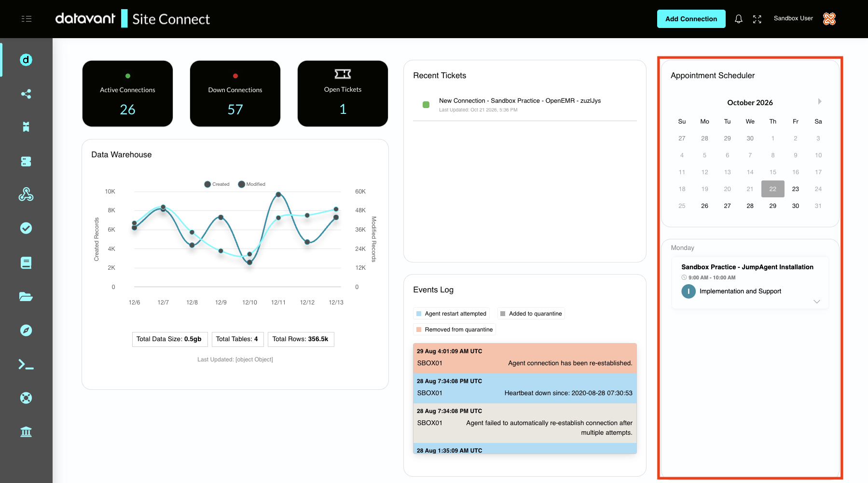Toggle the sidebar collapse menu icon
This screenshot has width=868, height=483.
click(27, 19)
